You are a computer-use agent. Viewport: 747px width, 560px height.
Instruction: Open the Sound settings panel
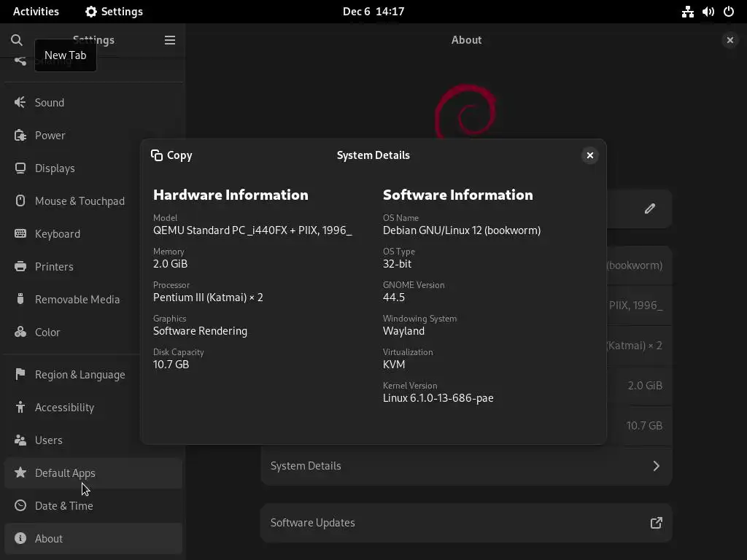click(93, 102)
